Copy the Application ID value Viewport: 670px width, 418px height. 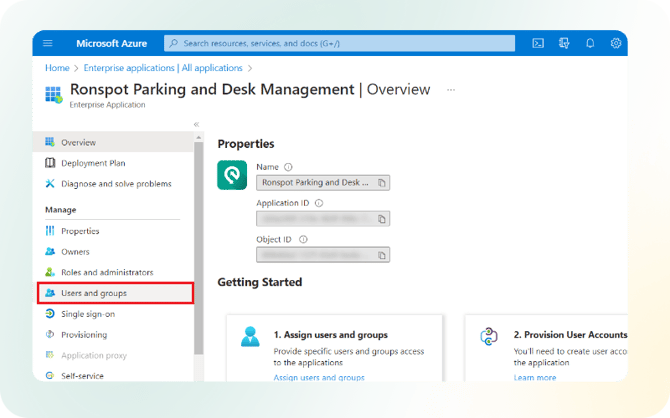(x=382, y=219)
